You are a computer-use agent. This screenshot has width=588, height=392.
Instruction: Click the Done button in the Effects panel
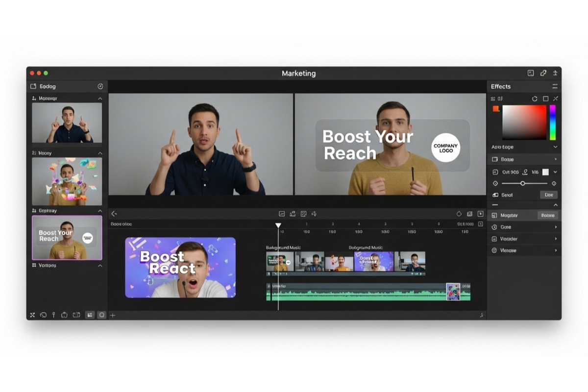point(548,195)
